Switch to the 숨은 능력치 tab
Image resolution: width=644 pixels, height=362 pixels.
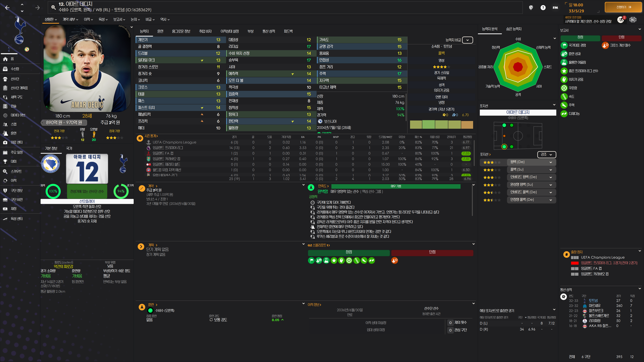pos(514,29)
